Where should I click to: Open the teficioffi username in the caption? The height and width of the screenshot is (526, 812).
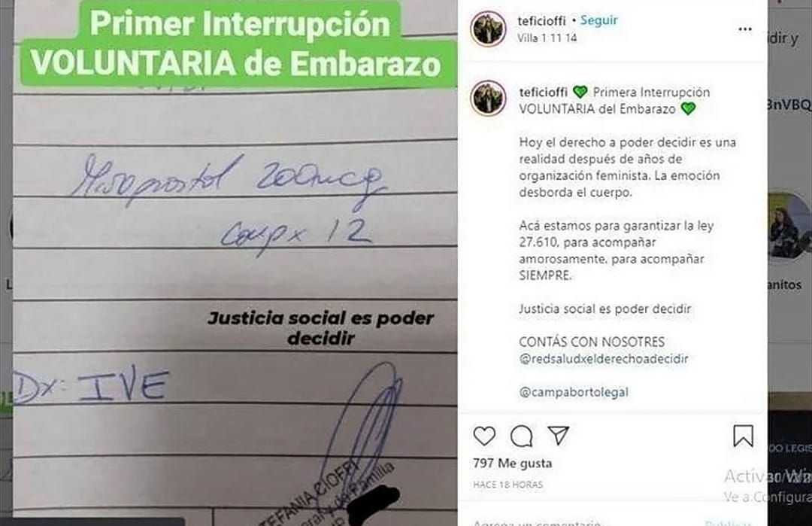point(544,93)
